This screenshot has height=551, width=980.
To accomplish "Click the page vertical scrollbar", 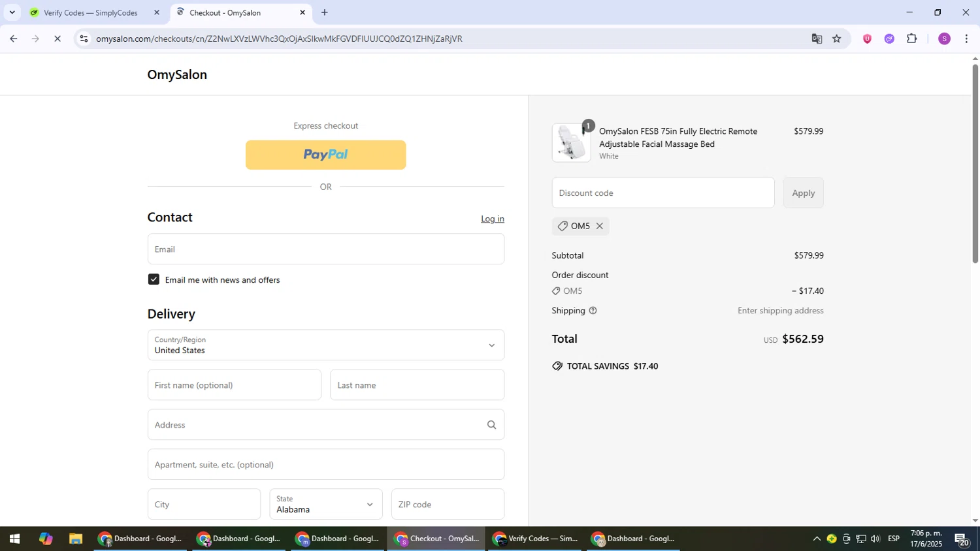I will pyautogui.click(x=975, y=163).
